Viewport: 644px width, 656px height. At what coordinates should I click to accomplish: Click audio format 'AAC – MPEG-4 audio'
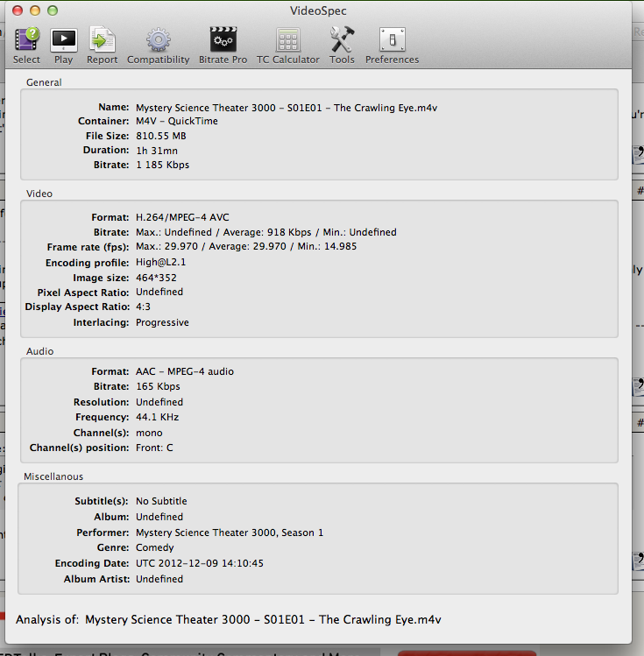point(185,371)
